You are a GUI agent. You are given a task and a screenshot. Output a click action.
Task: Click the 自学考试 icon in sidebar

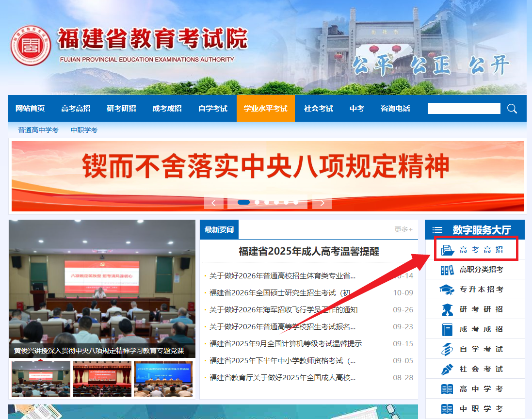click(x=447, y=349)
